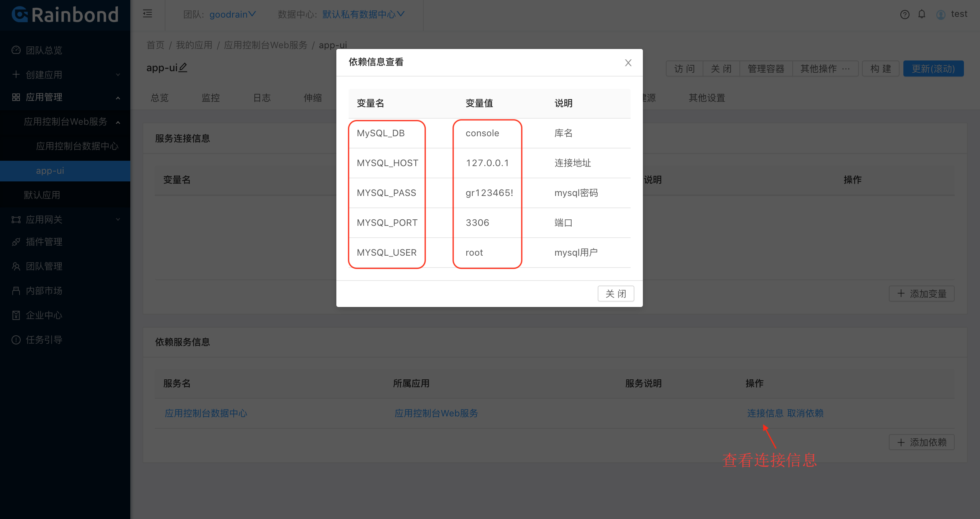
Task: Click the 3306 port value
Action: click(x=477, y=223)
